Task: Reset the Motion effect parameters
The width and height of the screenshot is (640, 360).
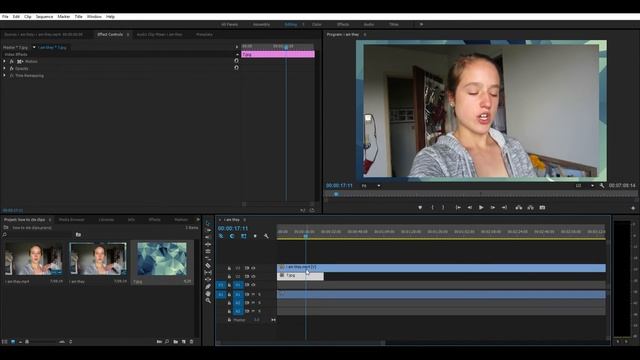Action: click(x=236, y=60)
